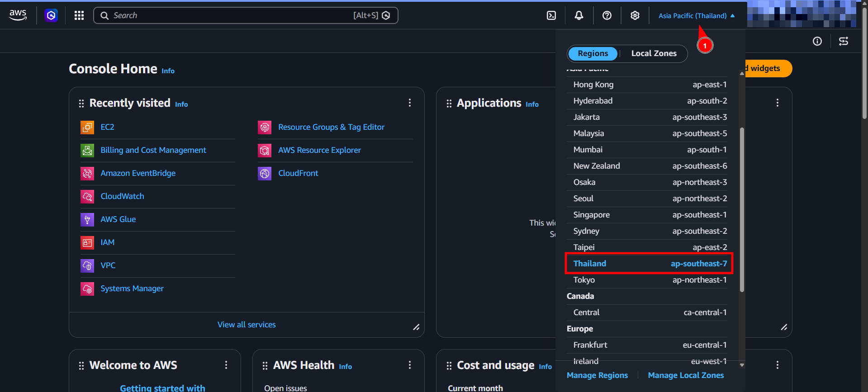Open the purple hexagon assistant icon in header
This screenshot has height=392, width=868.
coord(51,15)
